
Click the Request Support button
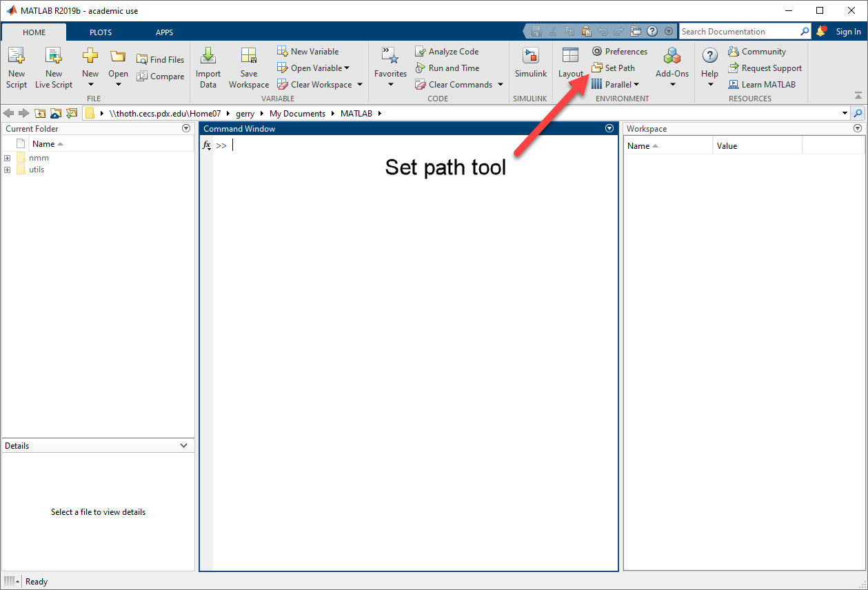pyautogui.click(x=765, y=68)
